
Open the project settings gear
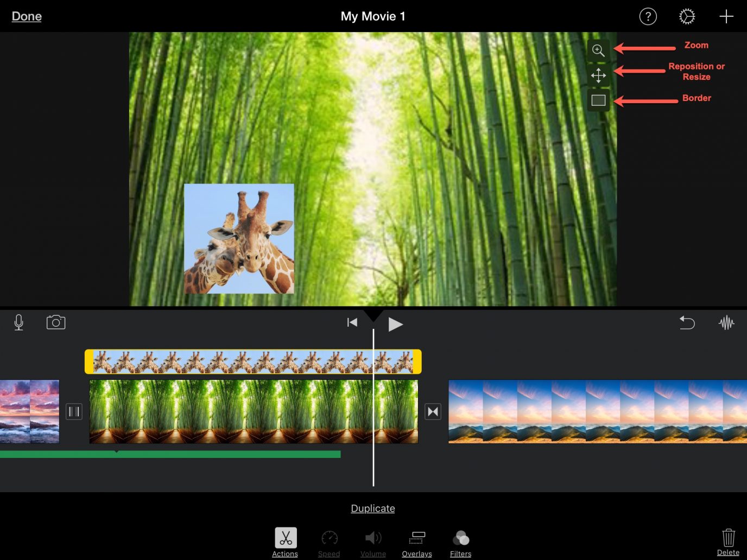point(687,16)
